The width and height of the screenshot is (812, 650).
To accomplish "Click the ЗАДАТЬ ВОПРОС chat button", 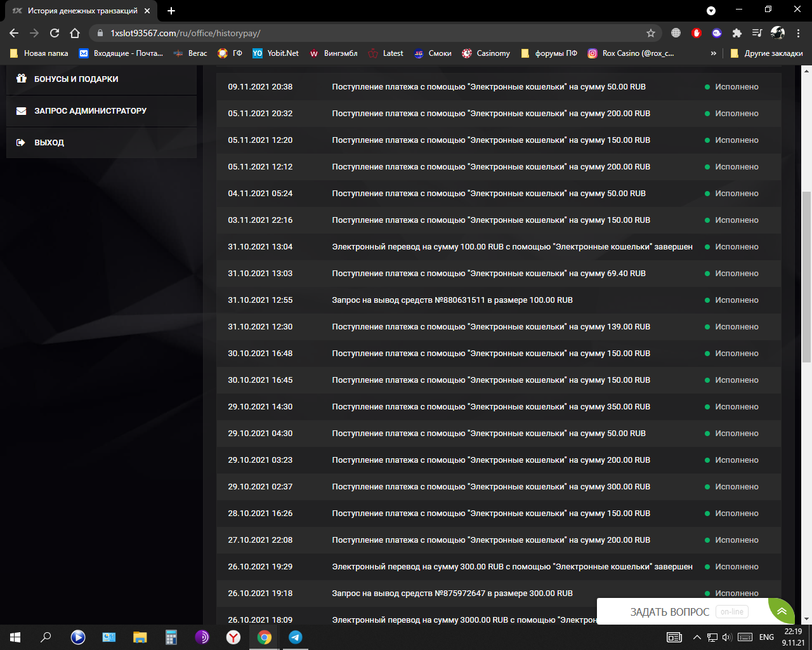I will click(683, 612).
